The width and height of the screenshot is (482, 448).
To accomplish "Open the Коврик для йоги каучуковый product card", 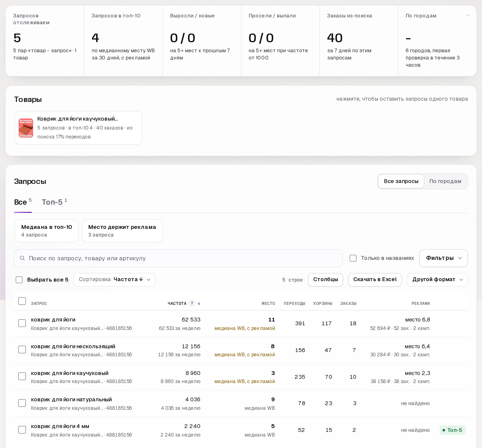I will (x=78, y=128).
